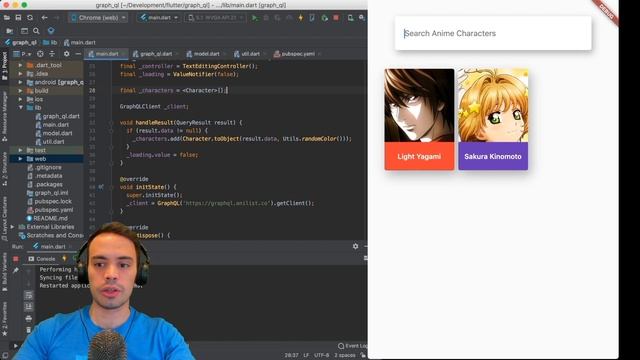Select README.md in project tree

tap(47, 218)
